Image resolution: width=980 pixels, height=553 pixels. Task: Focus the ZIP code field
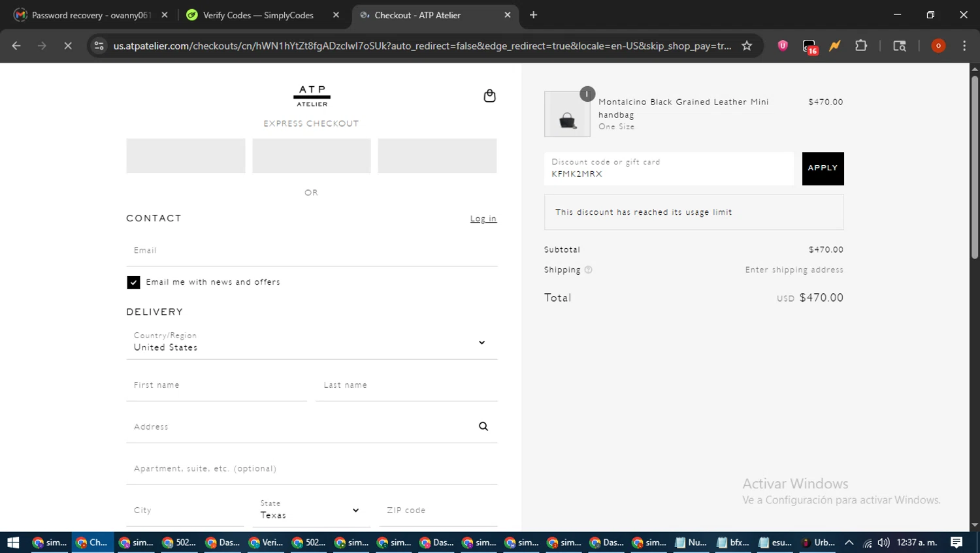click(x=438, y=510)
